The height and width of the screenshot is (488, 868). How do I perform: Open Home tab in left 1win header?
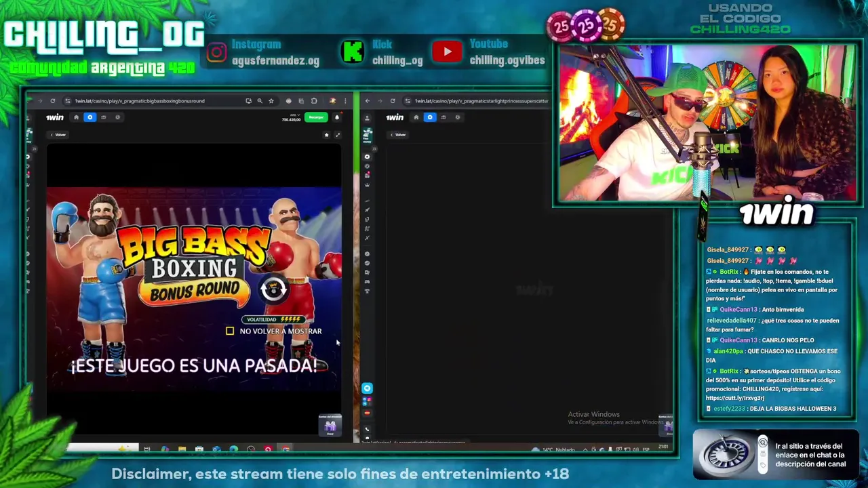point(76,117)
